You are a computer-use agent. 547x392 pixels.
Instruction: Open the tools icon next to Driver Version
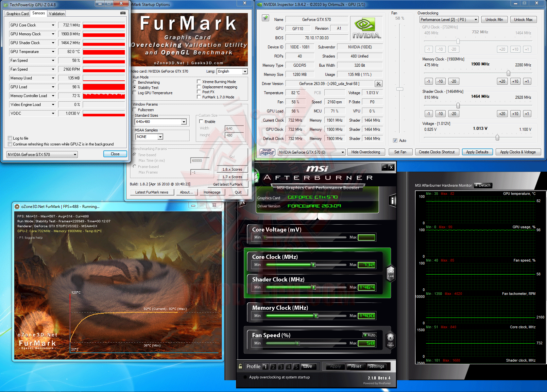(378, 84)
